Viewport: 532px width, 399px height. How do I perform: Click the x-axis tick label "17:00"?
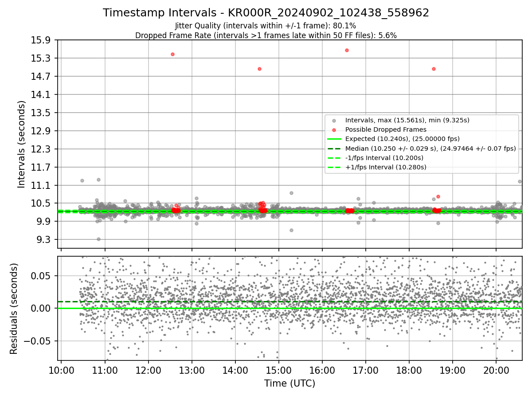click(x=365, y=370)
